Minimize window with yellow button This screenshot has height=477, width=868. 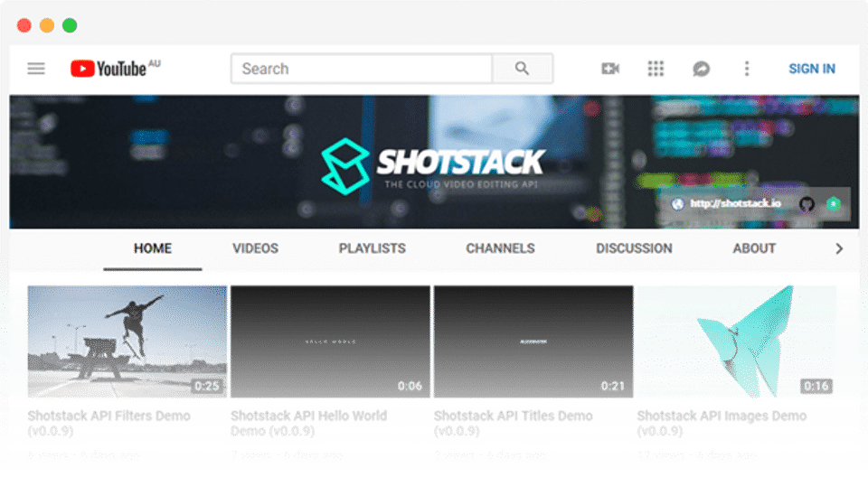point(47,25)
